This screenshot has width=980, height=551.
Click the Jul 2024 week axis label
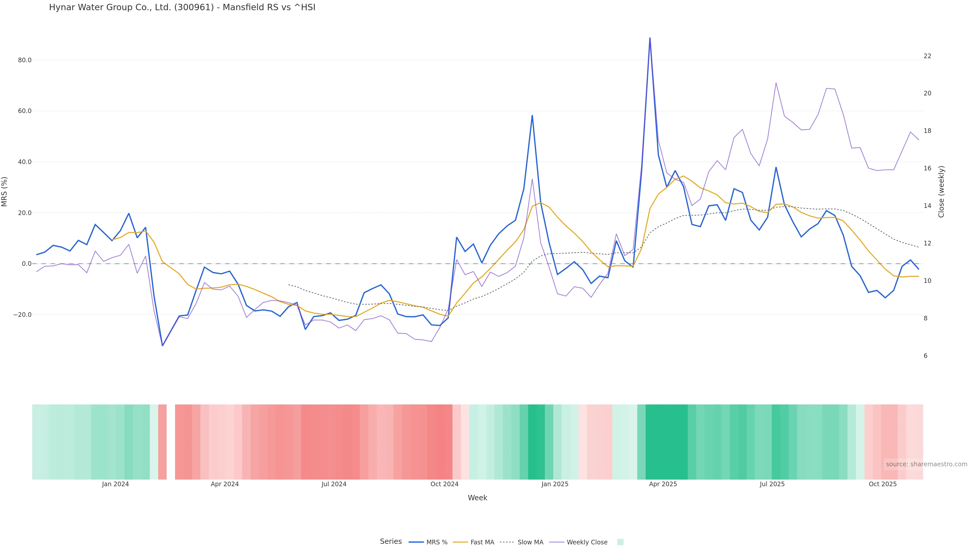(334, 484)
